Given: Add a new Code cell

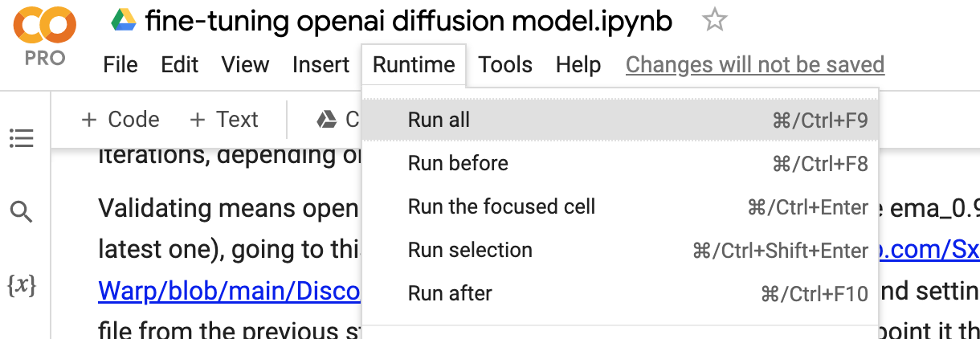Looking at the screenshot, I should (120, 120).
